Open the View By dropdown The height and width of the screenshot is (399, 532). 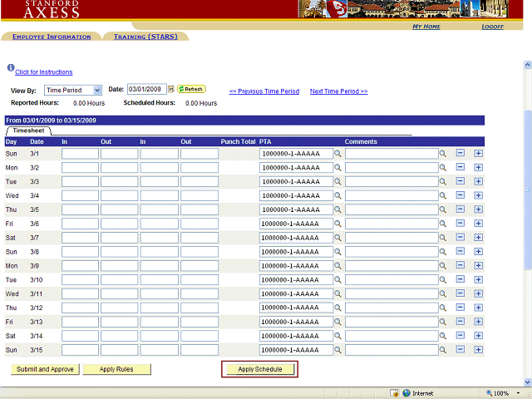(x=97, y=90)
